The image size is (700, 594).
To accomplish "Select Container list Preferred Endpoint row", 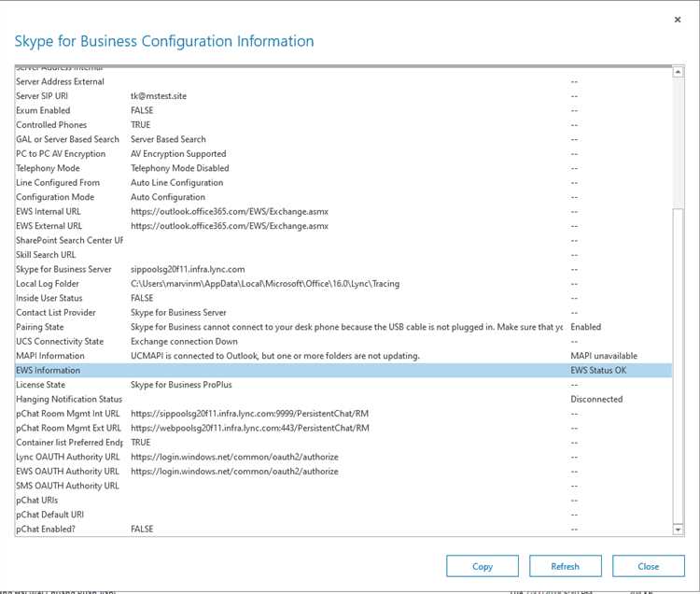I will coord(343,443).
